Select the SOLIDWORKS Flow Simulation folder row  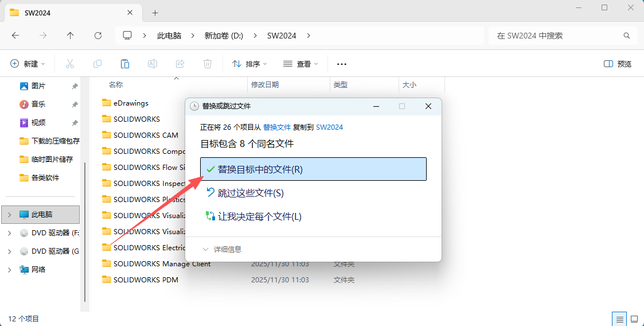click(x=143, y=167)
